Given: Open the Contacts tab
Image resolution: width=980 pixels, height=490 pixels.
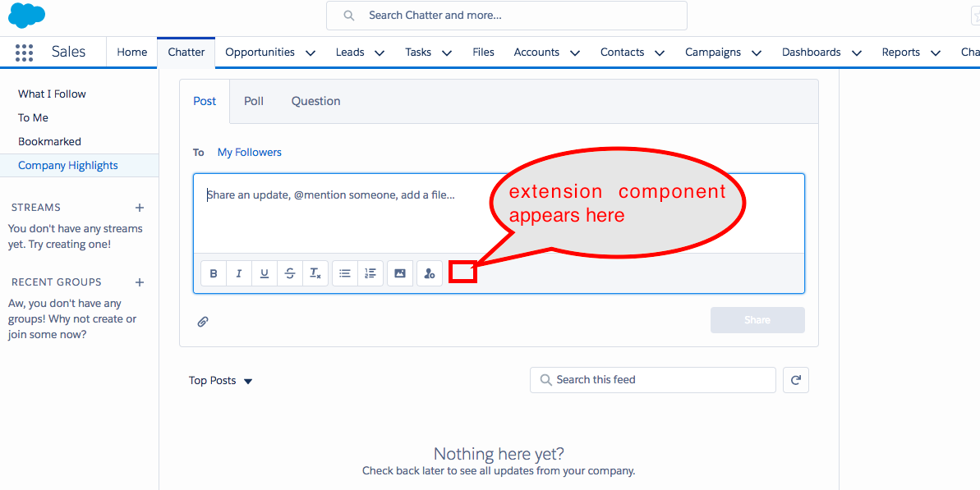Looking at the screenshot, I should (622, 53).
